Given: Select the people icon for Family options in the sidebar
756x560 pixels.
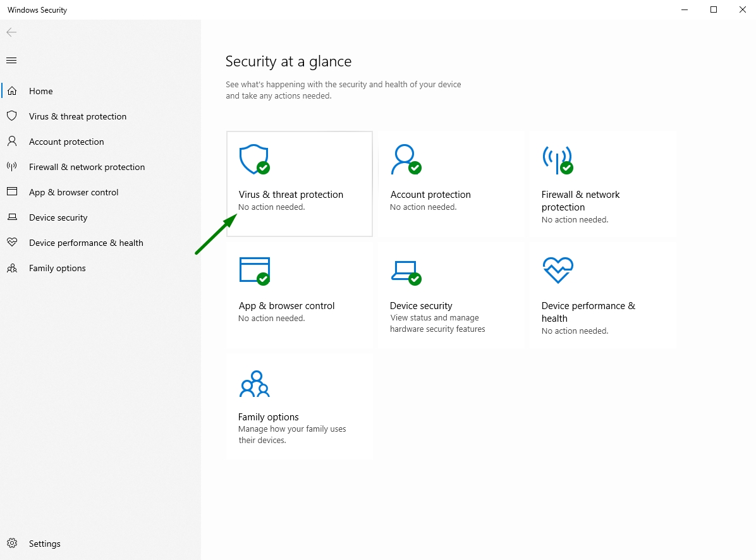Looking at the screenshot, I should (12, 268).
